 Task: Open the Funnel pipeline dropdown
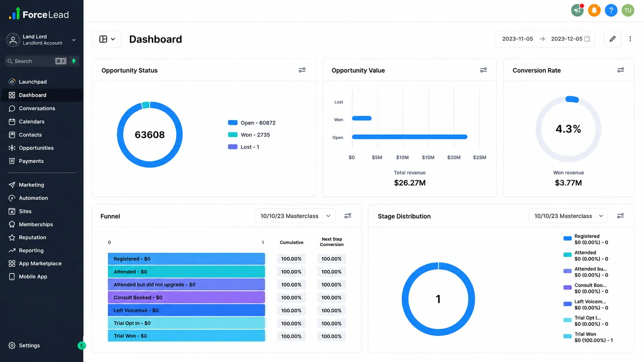click(295, 216)
